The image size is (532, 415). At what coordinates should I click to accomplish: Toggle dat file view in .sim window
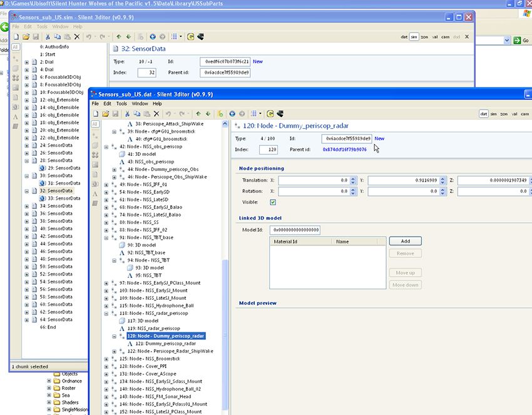[x=404, y=37]
